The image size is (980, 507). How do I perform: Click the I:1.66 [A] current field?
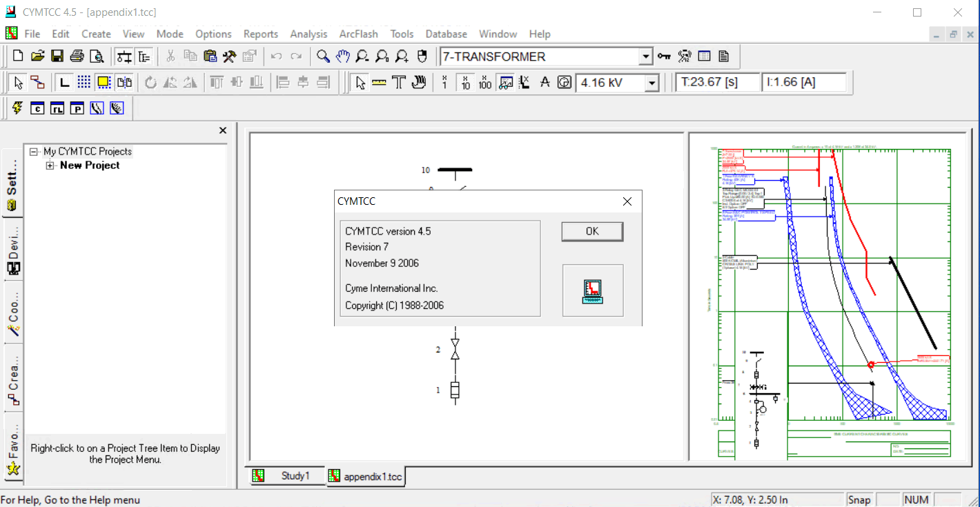point(805,82)
